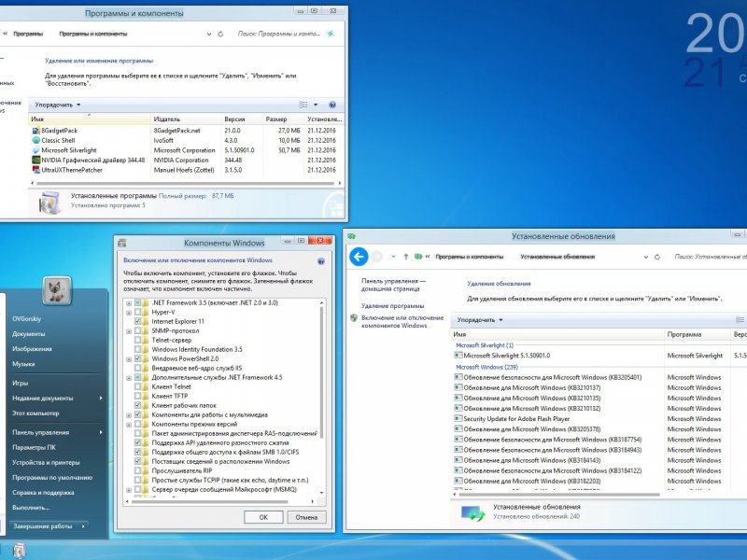Open help in Компоненты Windows dialog
The height and width of the screenshot is (560, 747).
321,261
